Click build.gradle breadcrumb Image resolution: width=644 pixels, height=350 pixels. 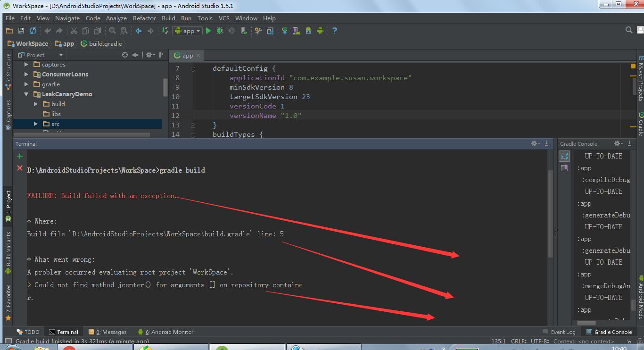tap(101, 43)
